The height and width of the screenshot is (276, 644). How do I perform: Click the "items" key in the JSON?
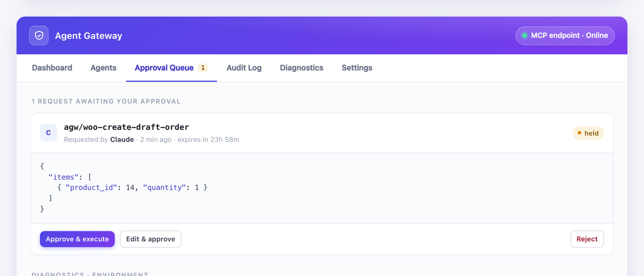[x=64, y=176]
